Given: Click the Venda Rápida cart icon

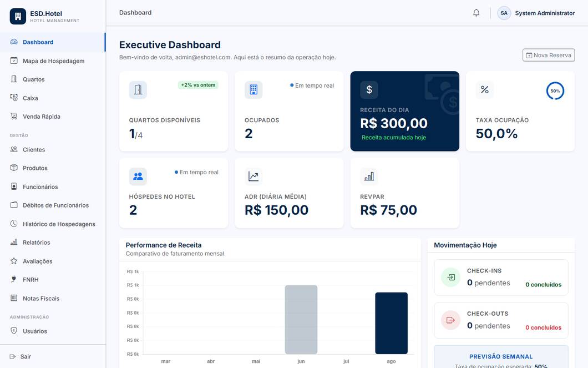Looking at the screenshot, I should (x=14, y=117).
